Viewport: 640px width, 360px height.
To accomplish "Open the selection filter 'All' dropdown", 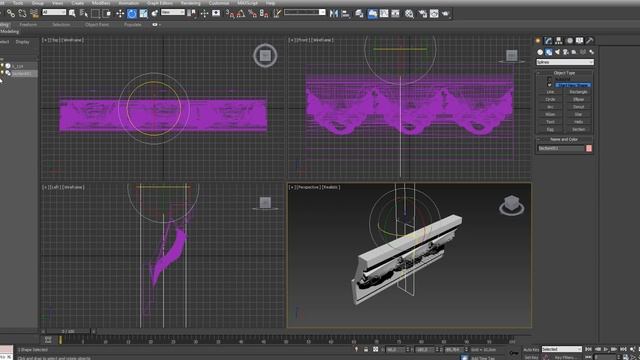I will tap(54, 13).
